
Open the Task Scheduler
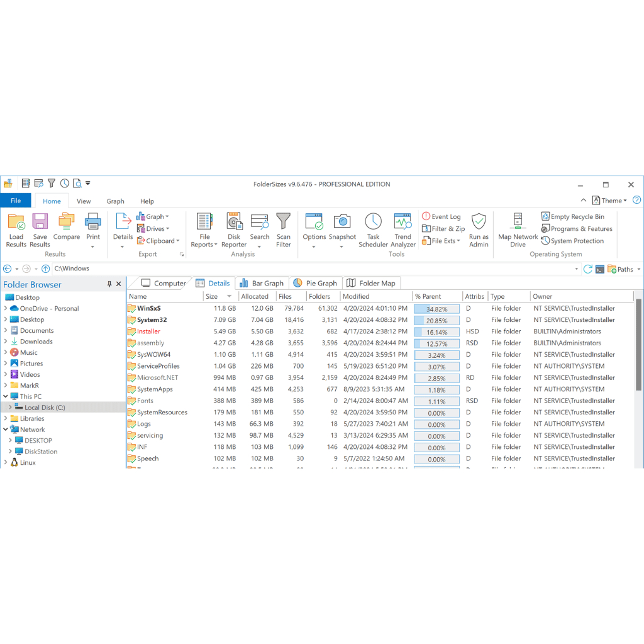pyautogui.click(x=373, y=229)
